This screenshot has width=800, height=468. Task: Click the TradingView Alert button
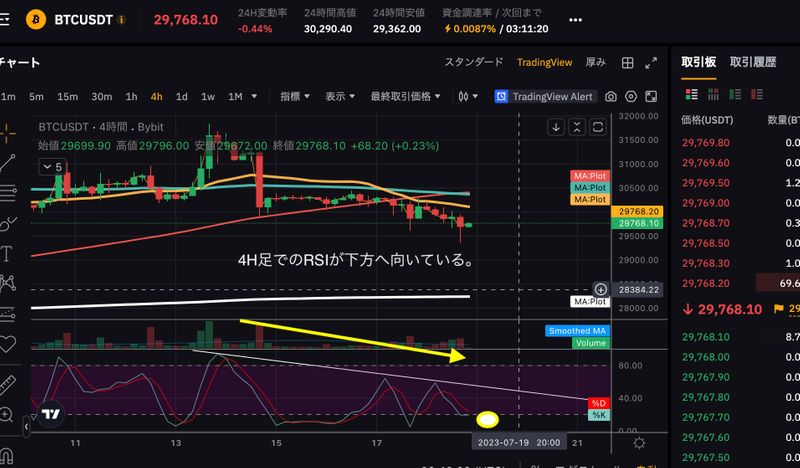545,97
